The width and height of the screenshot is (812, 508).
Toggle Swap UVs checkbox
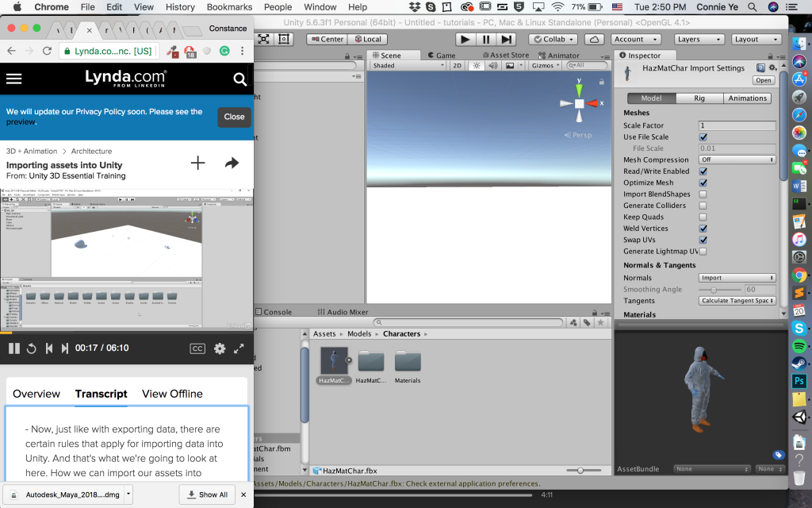coord(703,240)
